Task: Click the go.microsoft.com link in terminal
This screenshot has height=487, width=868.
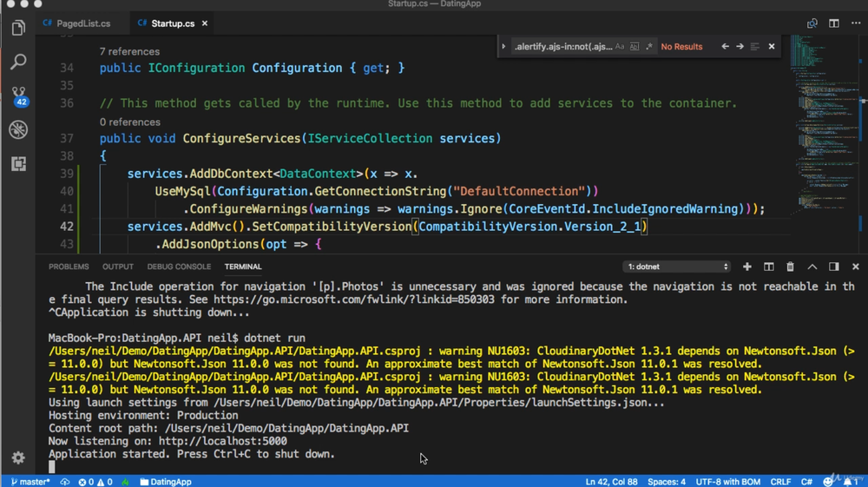Action: 354,299
